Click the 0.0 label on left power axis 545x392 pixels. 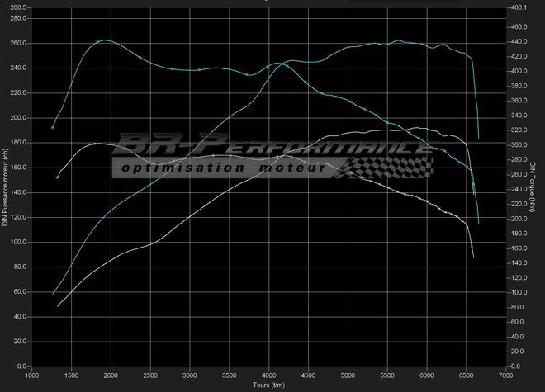(x=21, y=366)
